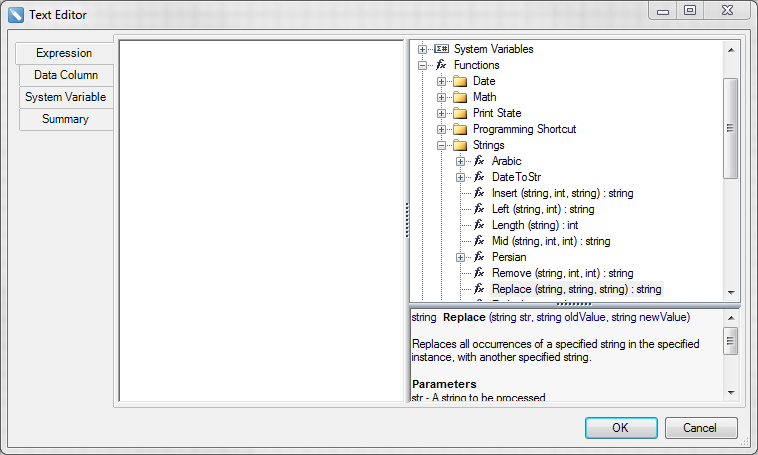Select Remove (string, int, int) function

[x=562, y=273]
